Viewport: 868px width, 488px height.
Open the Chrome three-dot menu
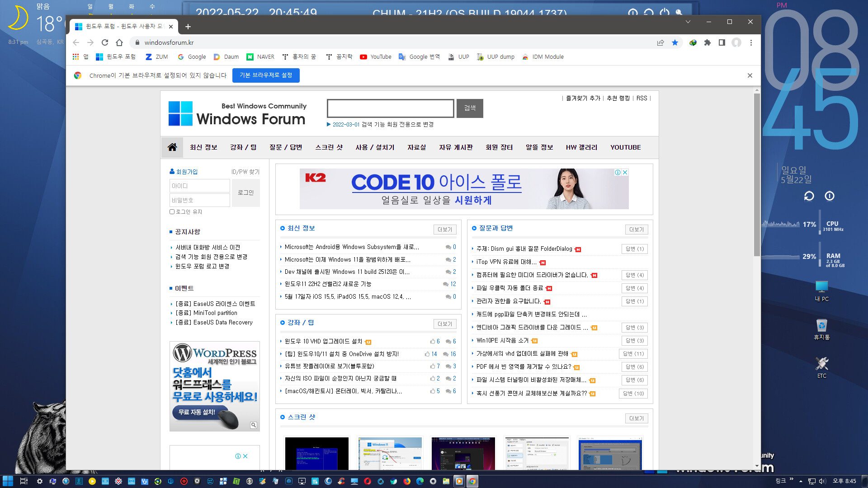tap(751, 42)
